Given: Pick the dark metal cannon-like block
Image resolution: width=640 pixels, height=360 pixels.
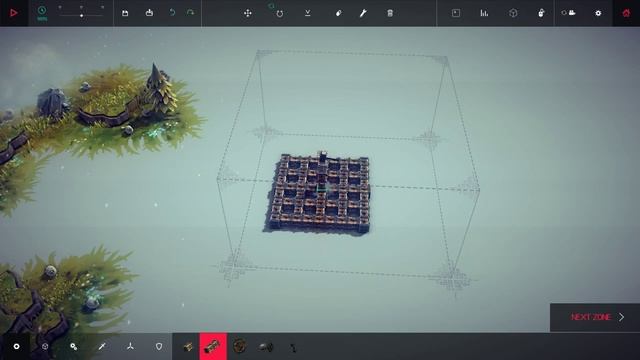Looking at the screenshot, I should tap(266, 347).
